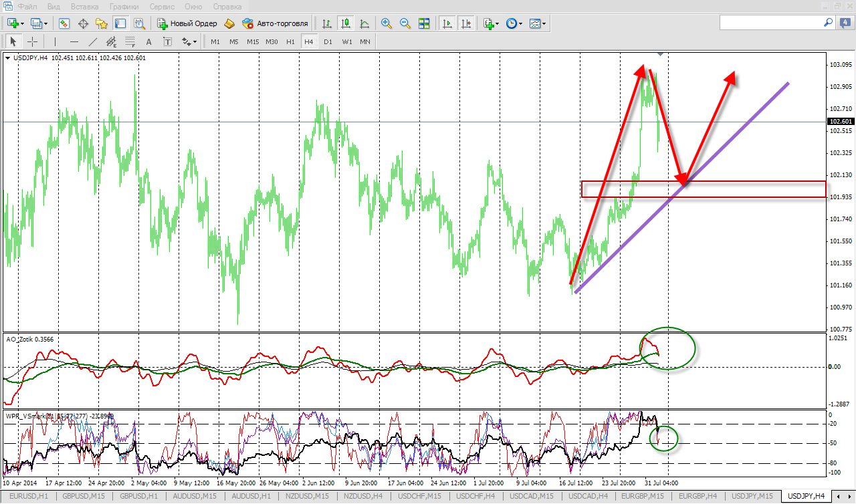Viewport: 856px width, 504px height.
Task: Open the chart templates dropdown
Action: (x=538, y=23)
